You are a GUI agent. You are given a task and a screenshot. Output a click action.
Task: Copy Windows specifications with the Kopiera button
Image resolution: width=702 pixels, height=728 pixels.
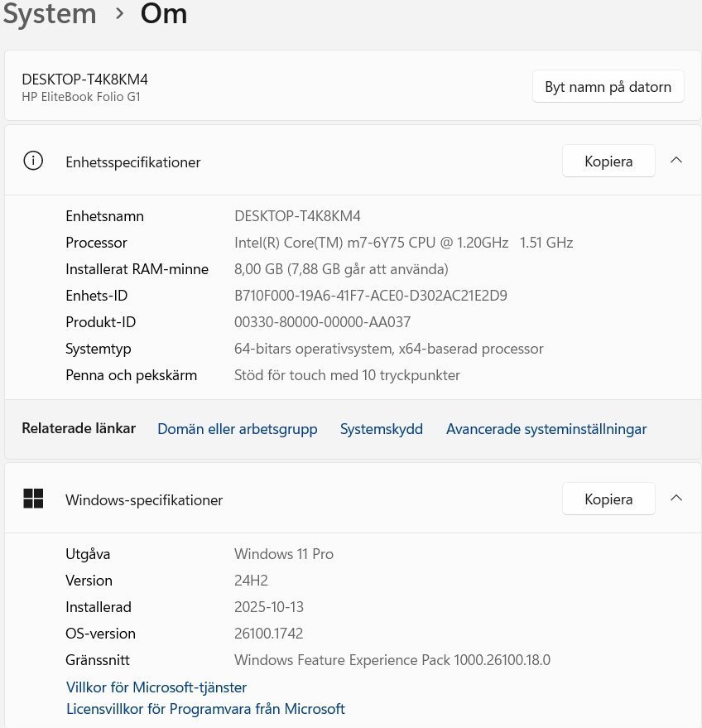click(x=608, y=499)
